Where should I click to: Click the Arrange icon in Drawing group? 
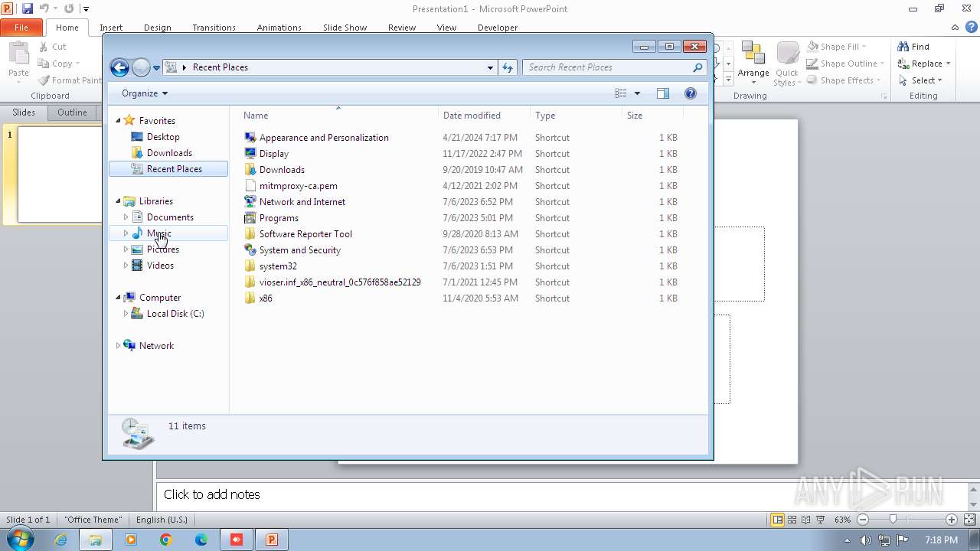753,53
